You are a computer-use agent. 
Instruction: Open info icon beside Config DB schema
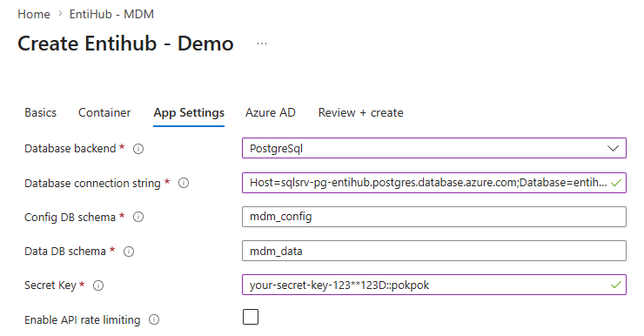coord(138,217)
